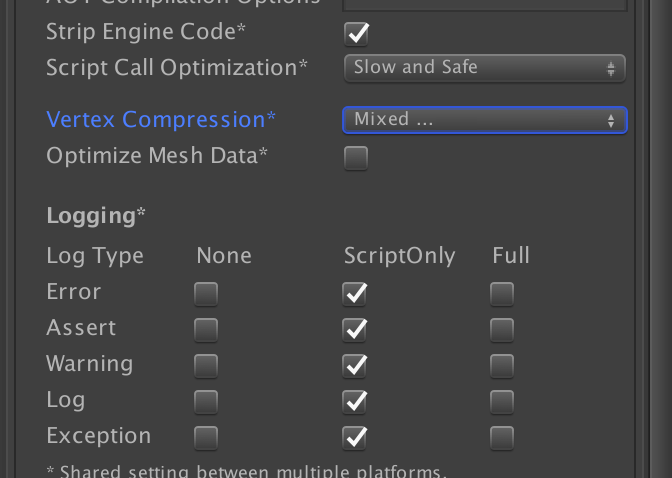The width and height of the screenshot is (672, 478).
Task: Set Warning logging to None
Action: 206,366
